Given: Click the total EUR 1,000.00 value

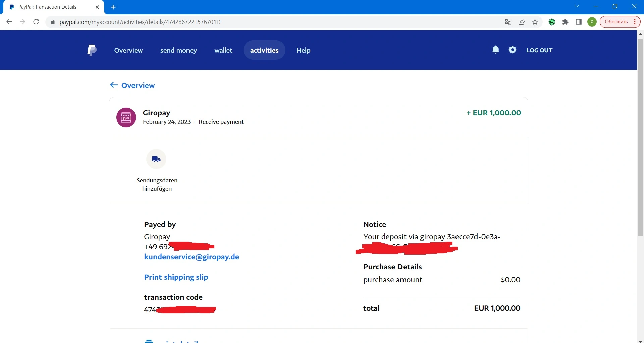Looking at the screenshot, I should (x=497, y=308).
